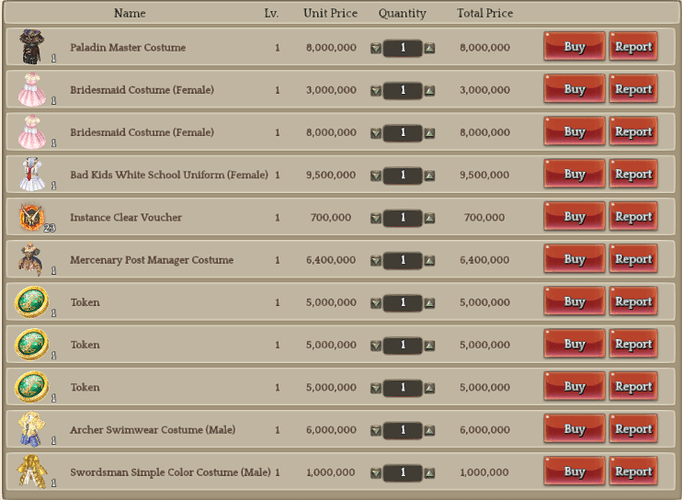Sort by the Name column header

point(130,14)
